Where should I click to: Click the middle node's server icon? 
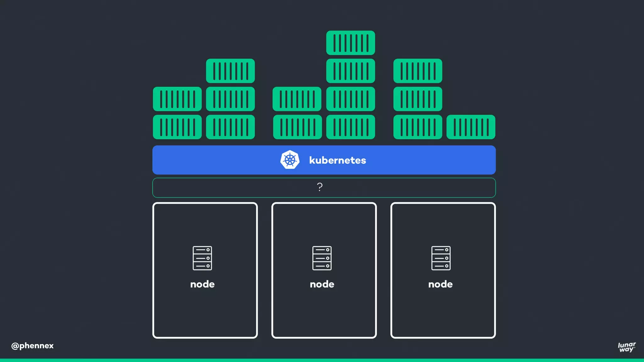pos(322,258)
